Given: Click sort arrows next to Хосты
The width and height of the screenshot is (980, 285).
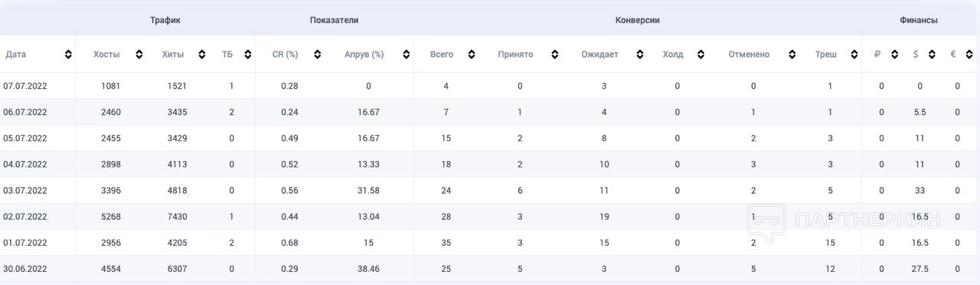Looking at the screenshot, I should coord(139,54).
